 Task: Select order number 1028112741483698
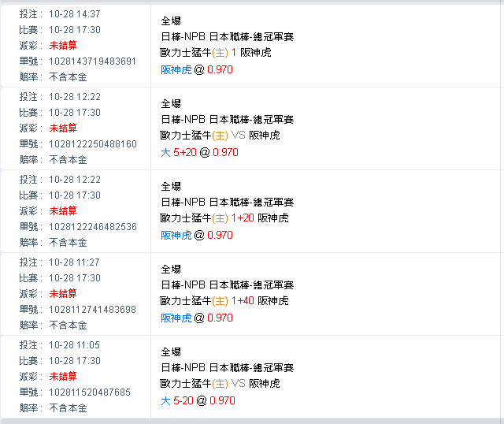pos(92,309)
